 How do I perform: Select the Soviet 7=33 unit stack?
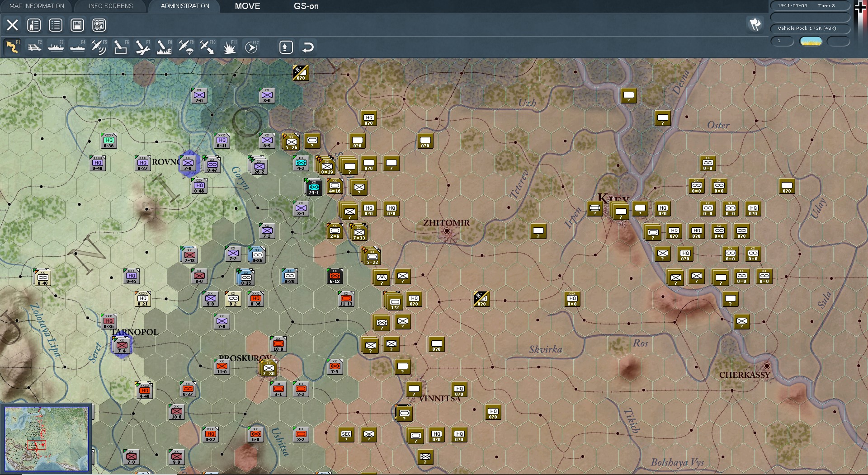coord(359,232)
